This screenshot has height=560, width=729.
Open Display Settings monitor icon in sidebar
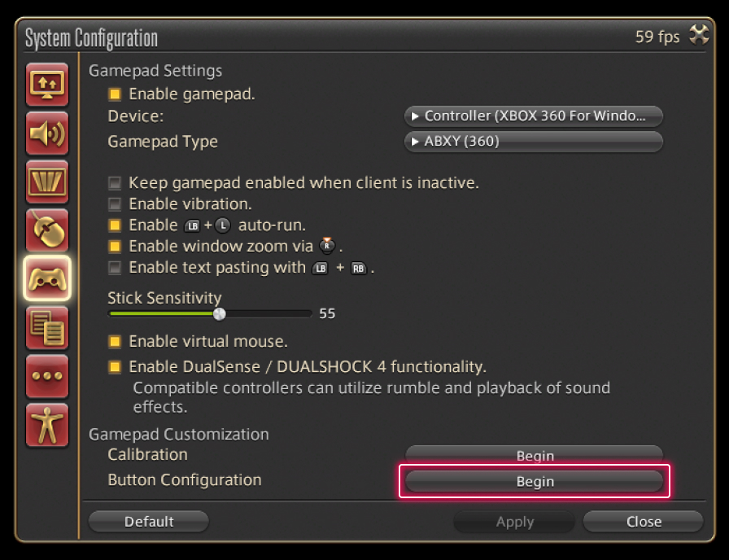pos(47,85)
